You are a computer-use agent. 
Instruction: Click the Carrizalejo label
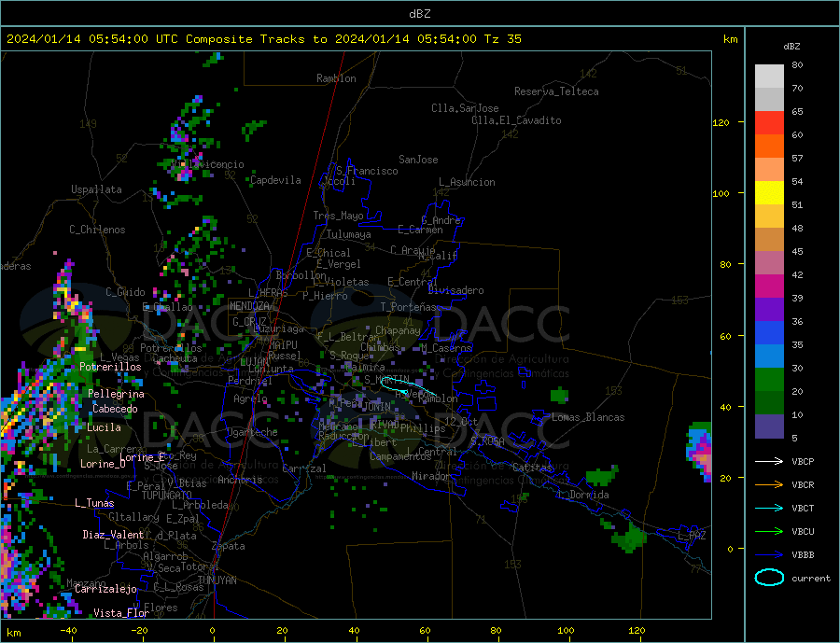(105, 590)
